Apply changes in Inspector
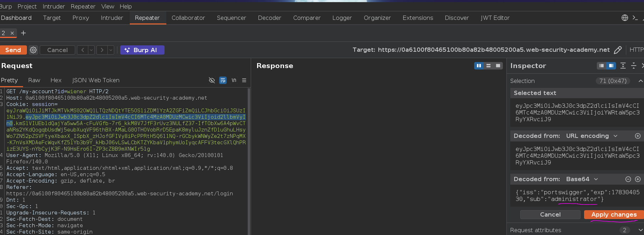644x235 pixels. [x=614, y=214]
